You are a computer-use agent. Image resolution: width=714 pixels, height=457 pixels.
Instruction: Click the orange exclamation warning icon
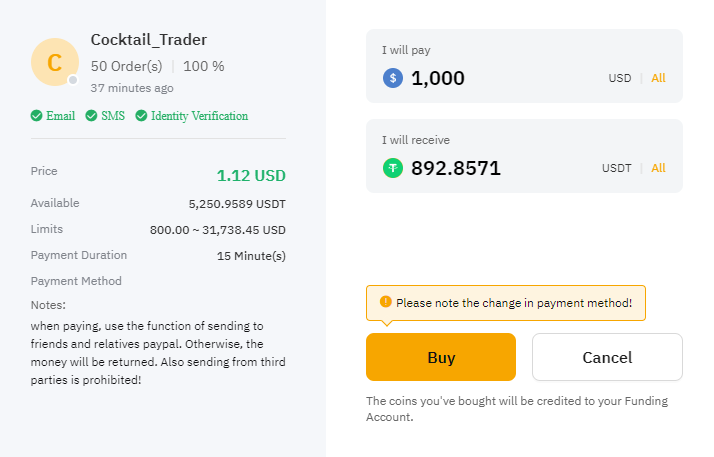pyautogui.click(x=386, y=301)
